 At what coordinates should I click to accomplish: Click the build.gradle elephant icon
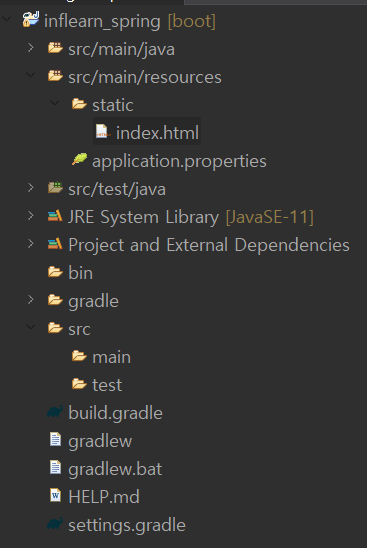pyautogui.click(x=55, y=412)
